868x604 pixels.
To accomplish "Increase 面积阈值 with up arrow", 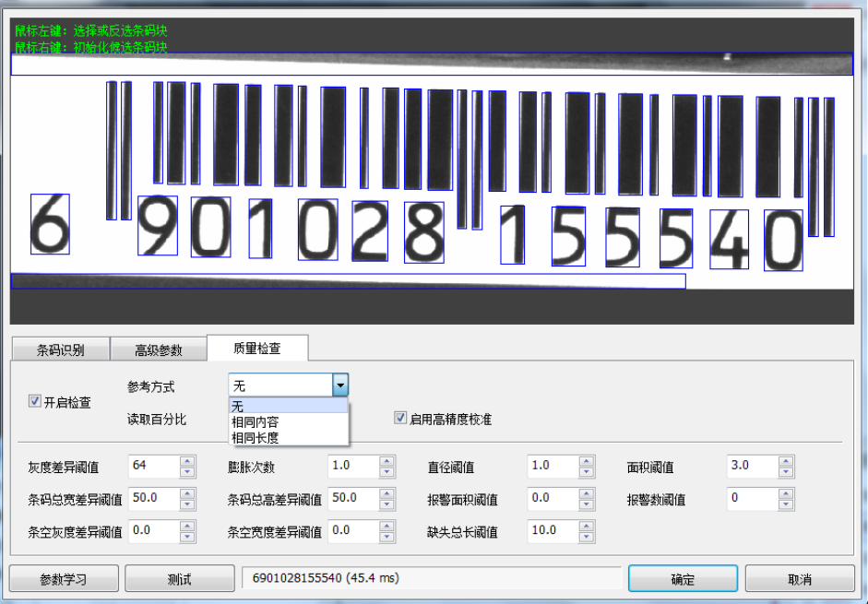I will pyautogui.click(x=786, y=461).
